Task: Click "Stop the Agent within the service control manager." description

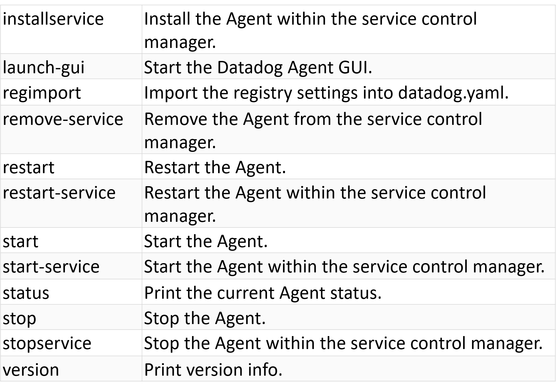Action: 343,343
